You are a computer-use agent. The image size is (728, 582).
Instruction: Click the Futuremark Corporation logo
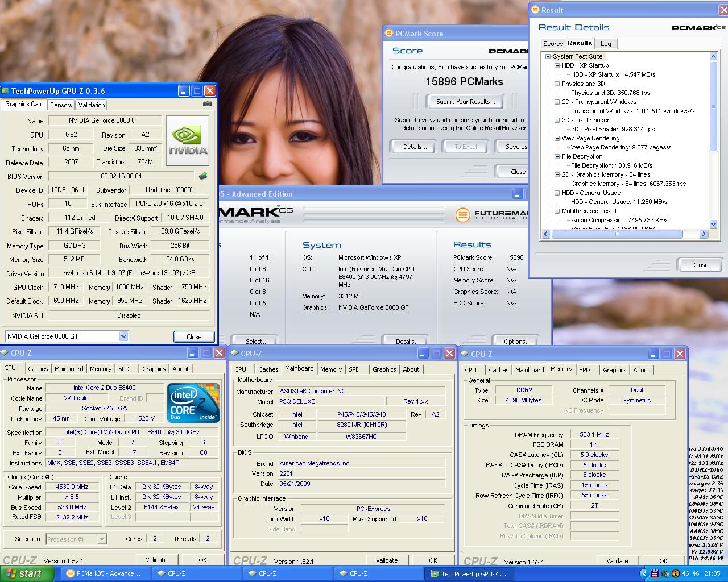click(x=492, y=215)
